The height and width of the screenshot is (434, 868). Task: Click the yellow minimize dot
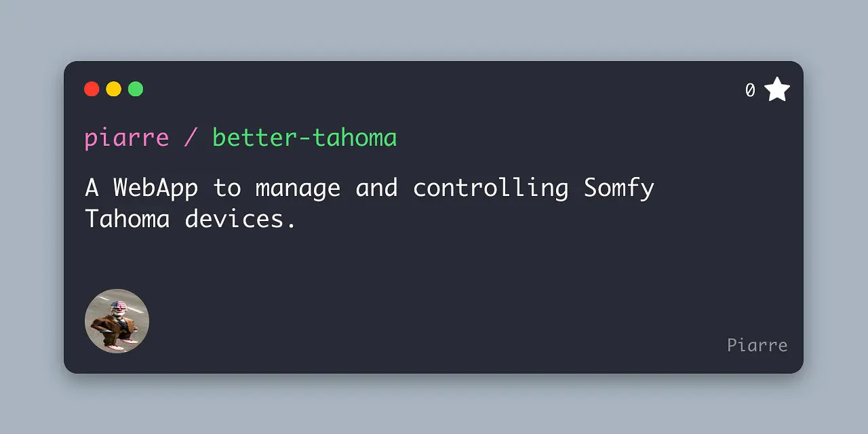coord(114,89)
